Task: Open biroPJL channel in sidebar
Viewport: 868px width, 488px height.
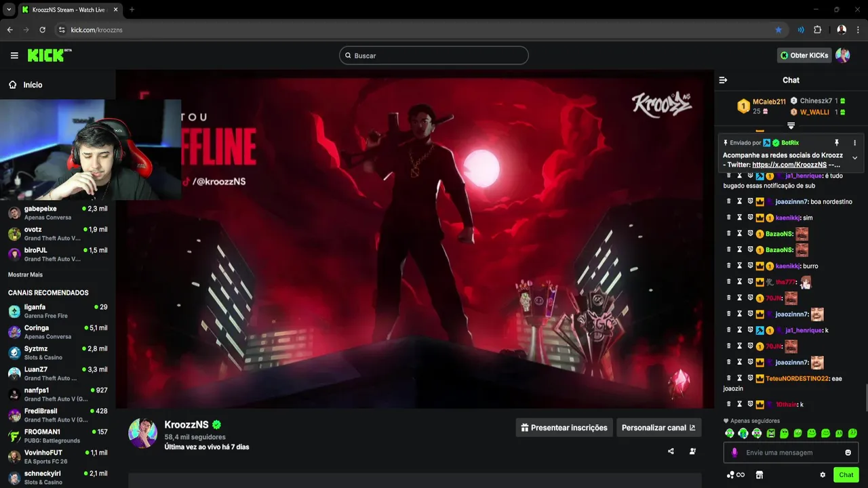Action: coord(58,254)
